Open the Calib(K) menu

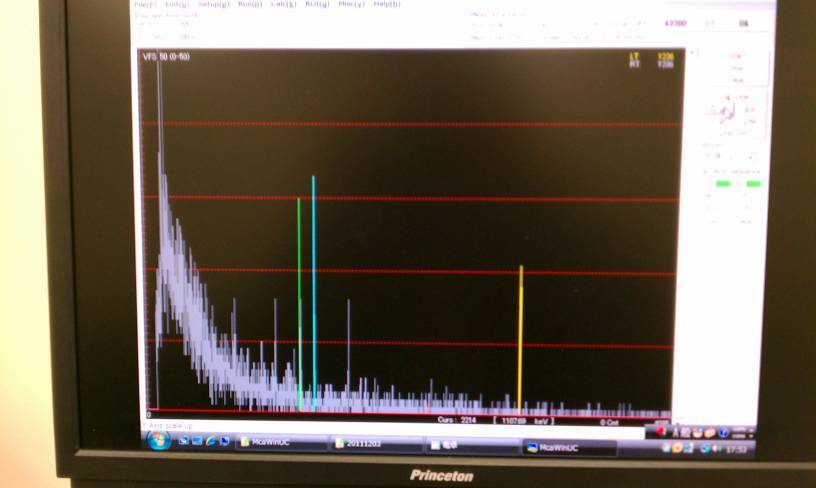[x=283, y=4]
